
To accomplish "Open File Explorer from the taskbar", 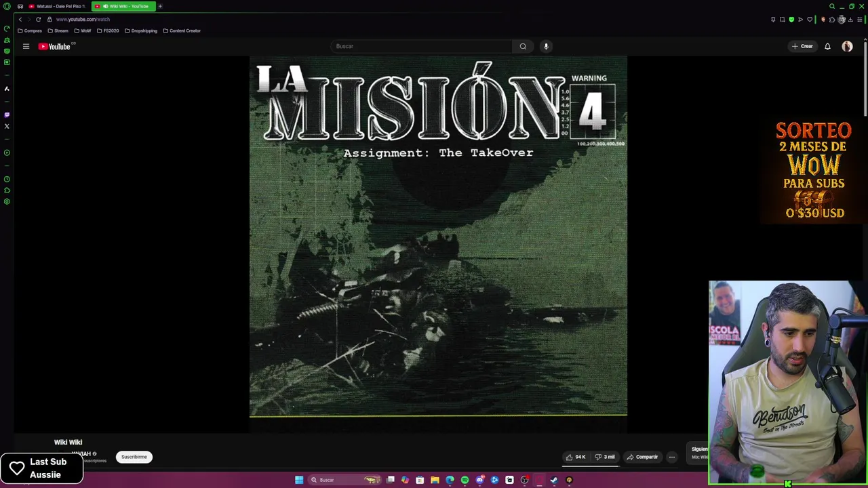I will [435, 480].
